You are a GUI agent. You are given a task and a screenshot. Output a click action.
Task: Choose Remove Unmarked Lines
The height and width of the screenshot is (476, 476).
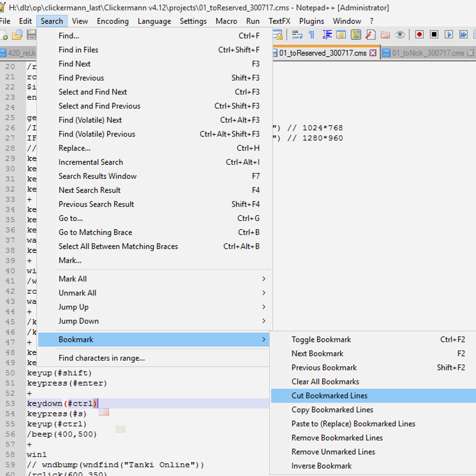click(373, 452)
